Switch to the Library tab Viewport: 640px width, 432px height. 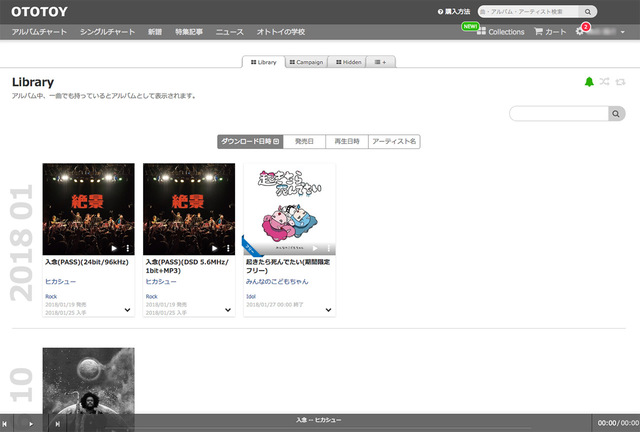pyautogui.click(x=264, y=62)
